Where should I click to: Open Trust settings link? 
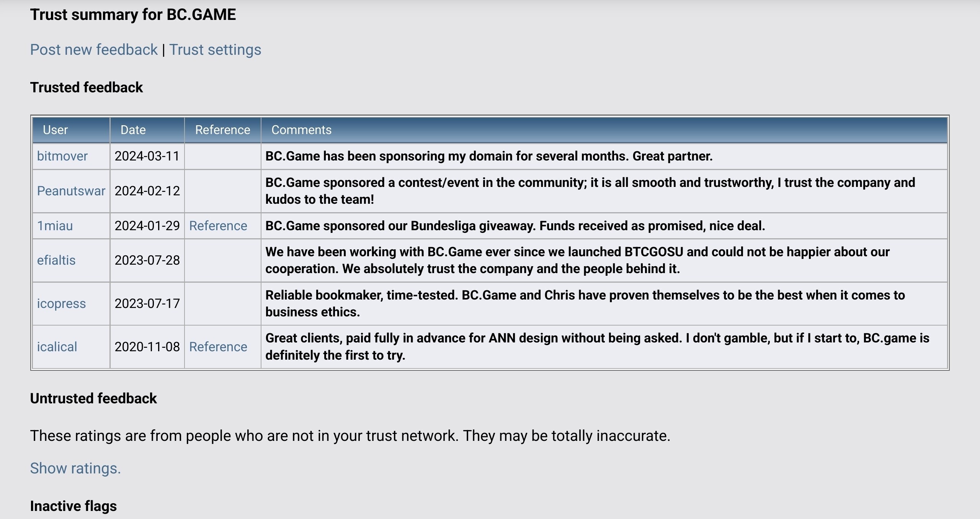[215, 50]
